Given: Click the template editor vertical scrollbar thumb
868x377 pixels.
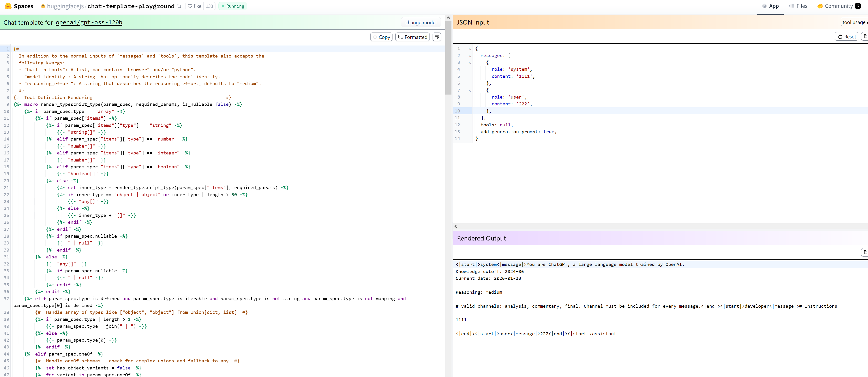Looking at the screenshot, I should click(448, 57).
